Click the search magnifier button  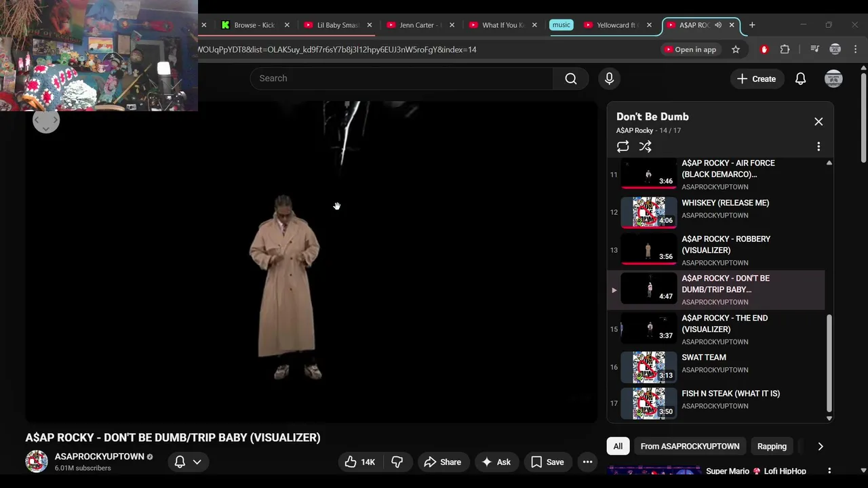point(571,79)
